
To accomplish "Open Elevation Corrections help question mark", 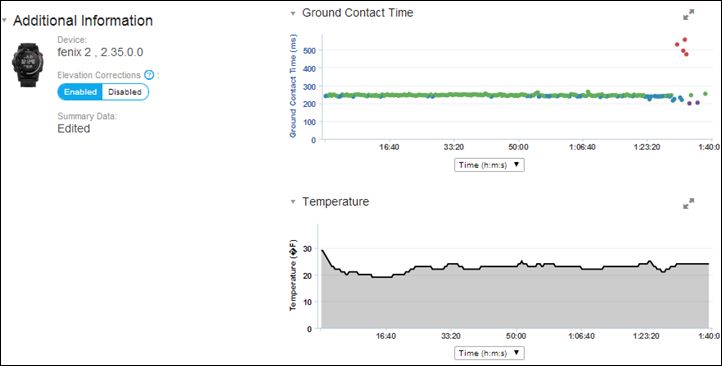I will pos(149,75).
